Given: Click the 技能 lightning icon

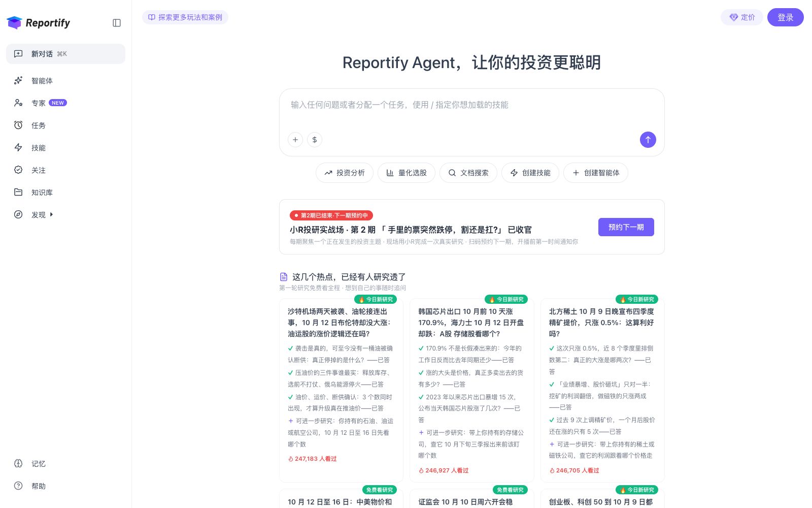Looking at the screenshot, I should click(18, 147).
